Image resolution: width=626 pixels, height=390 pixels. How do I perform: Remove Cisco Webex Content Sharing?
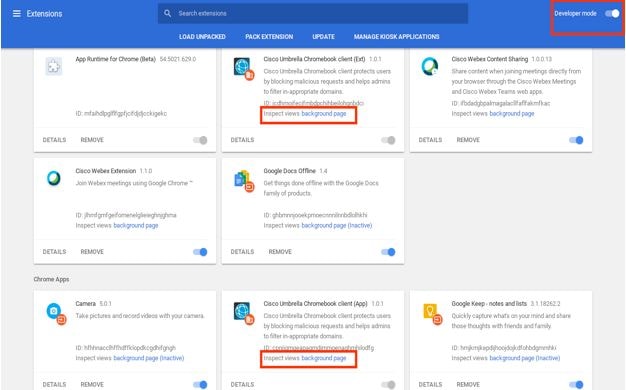[468, 140]
